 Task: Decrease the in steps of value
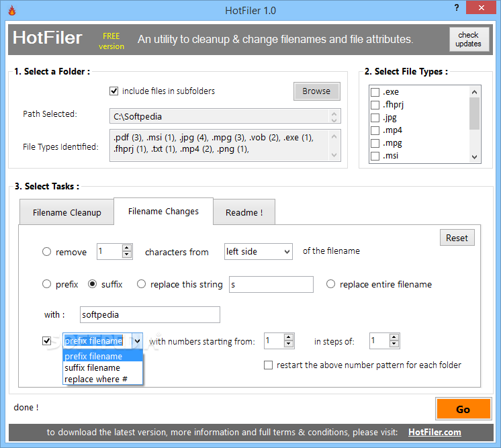(x=394, y=344)
